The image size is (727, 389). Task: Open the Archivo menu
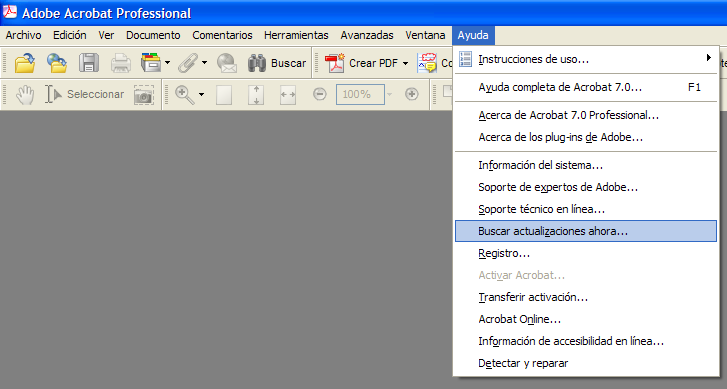click(x=23, y=35)
